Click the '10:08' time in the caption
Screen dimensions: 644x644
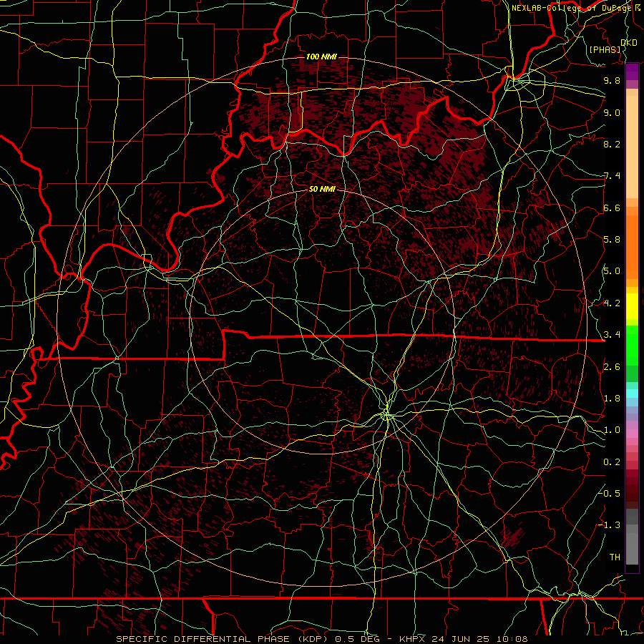click(x=512, y=639)
